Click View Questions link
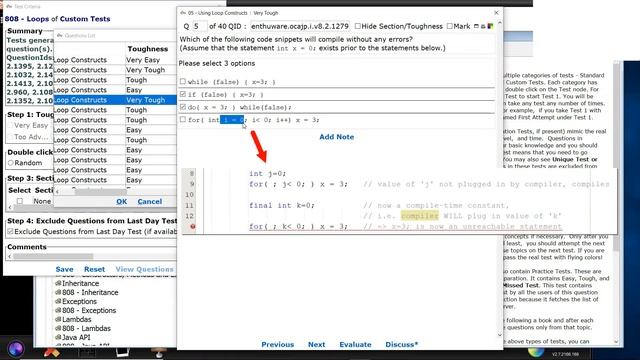640x360 pixels. click(x=144, y=269)
